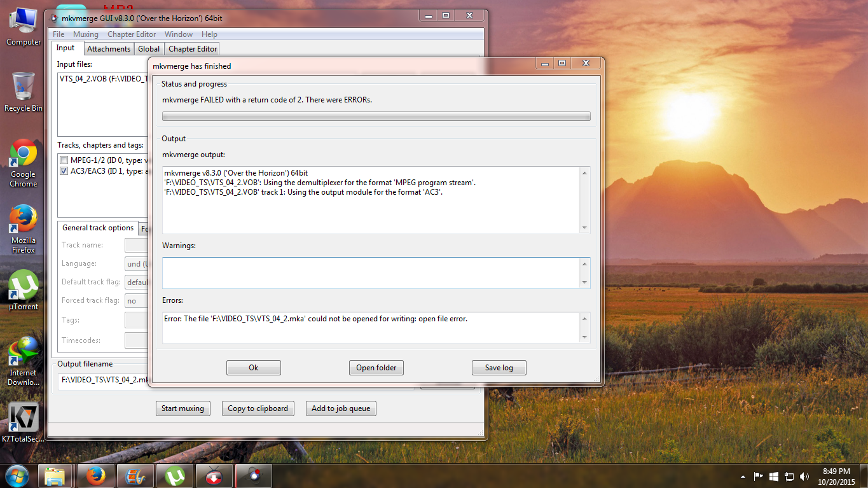This screenshot has height=488, width=868.
Task: Open the Recycle Bin on the desktop
Action: pos(23,87)
